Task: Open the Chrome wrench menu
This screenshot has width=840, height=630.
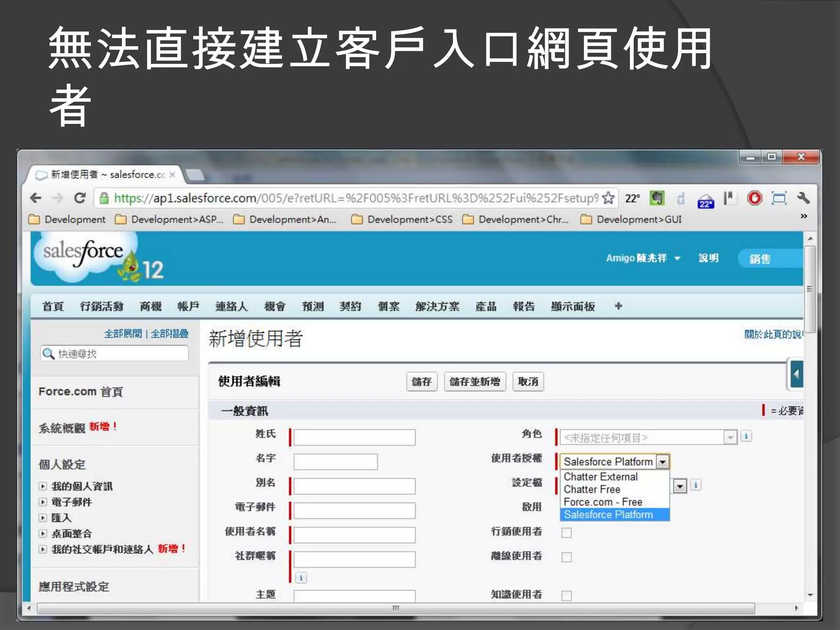Action: pos(803,198)
